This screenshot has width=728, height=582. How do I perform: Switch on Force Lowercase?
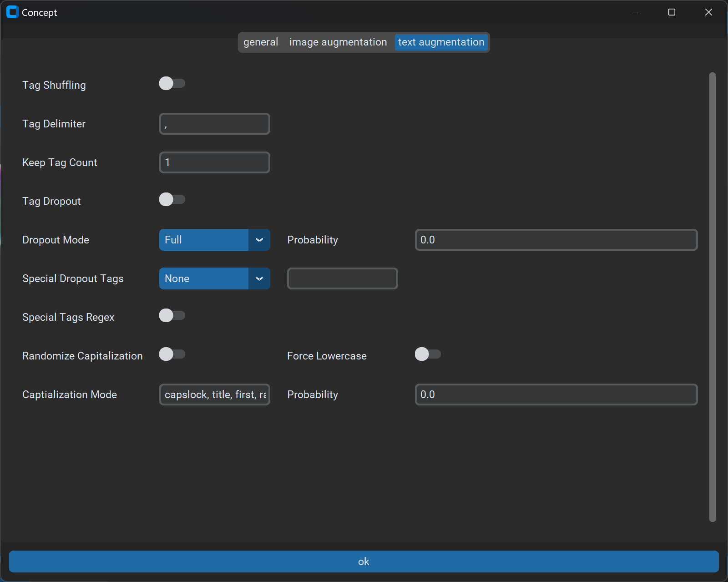click(x=428, y=354)
